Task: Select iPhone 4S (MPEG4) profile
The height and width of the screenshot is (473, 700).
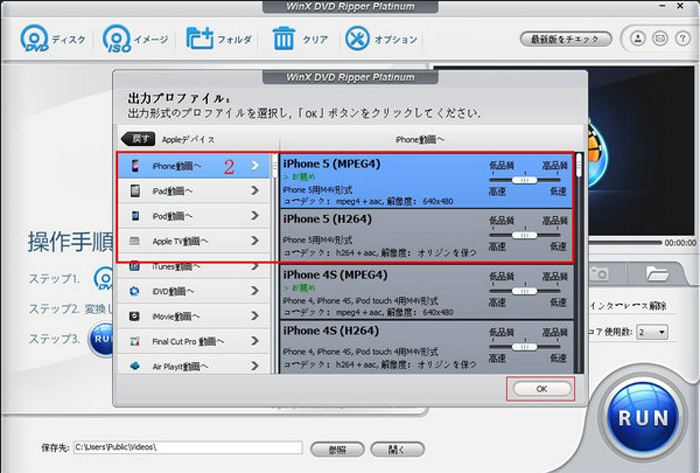Action: point(426,292)
